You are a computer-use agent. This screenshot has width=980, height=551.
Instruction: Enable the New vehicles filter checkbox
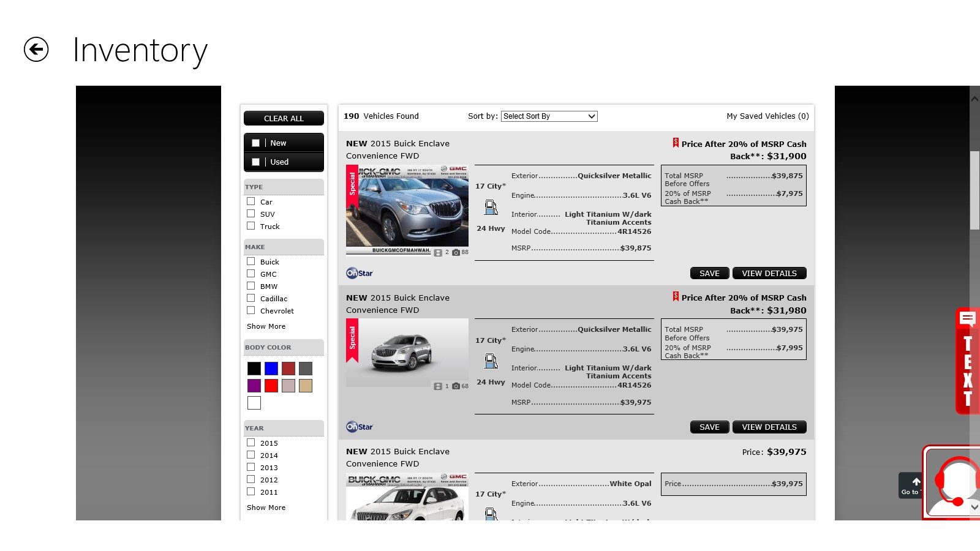256,143
